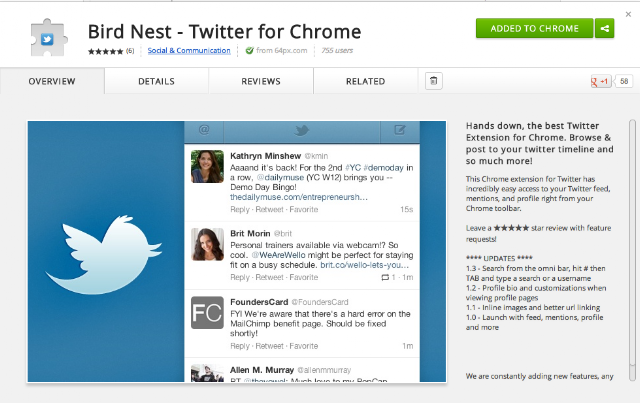This screenshot has width=640, height=403.
Task: Open the Reviews tab
Action: tap(261, 81)
